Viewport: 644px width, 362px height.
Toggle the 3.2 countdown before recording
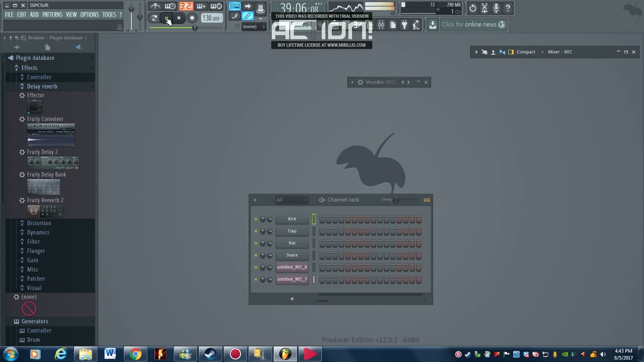click(186, 7)
